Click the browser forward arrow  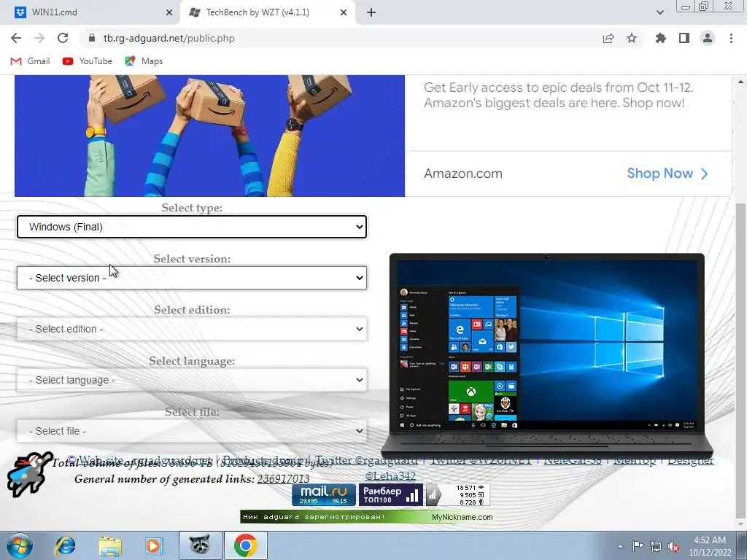click(39, 38)
